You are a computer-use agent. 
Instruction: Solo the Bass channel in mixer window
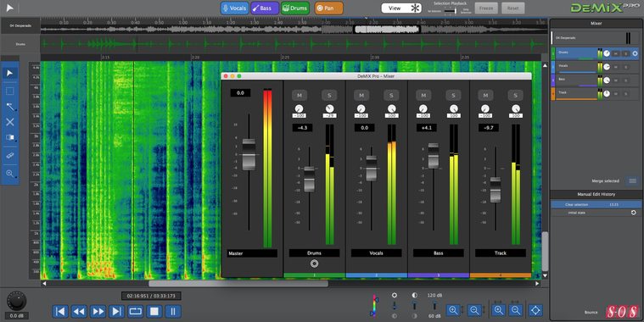(x=453, y=96)
